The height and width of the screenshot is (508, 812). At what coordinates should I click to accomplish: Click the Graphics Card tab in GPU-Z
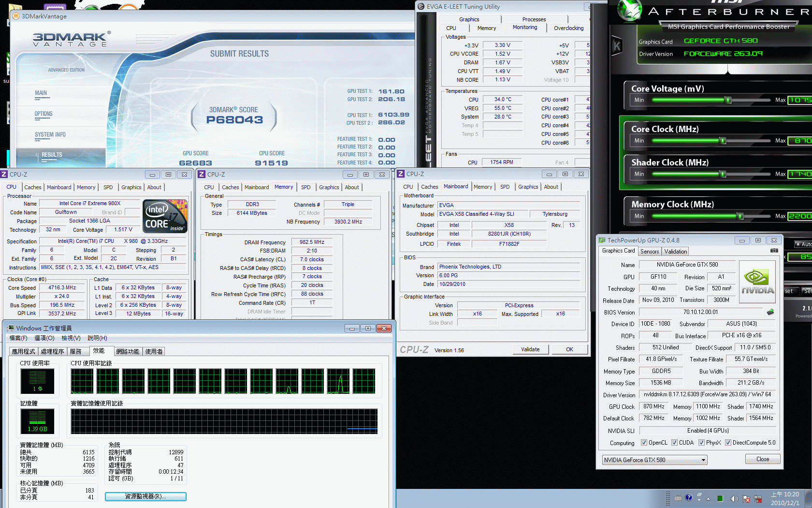pyautogui.click(x=618, y=251)
